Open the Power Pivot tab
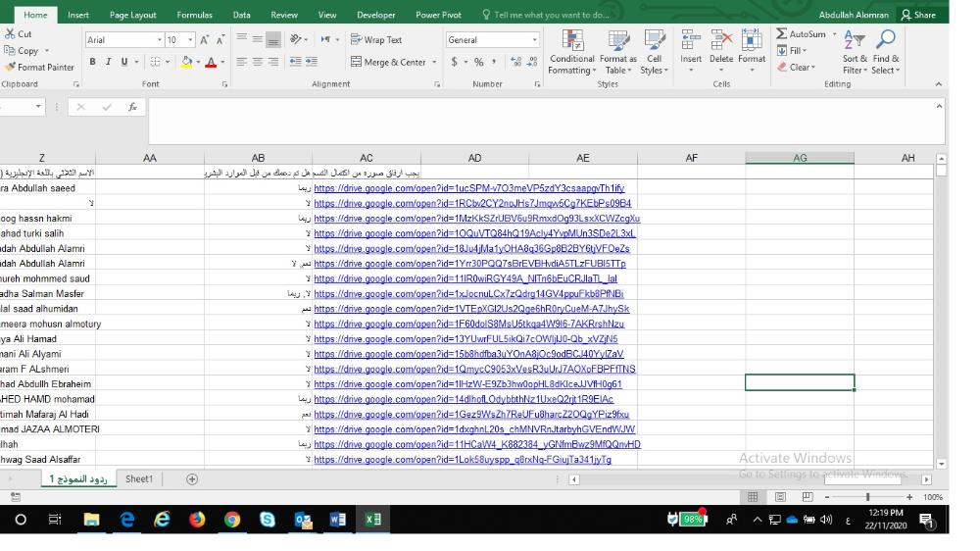 pyautogui.click(x=438, y=15)
